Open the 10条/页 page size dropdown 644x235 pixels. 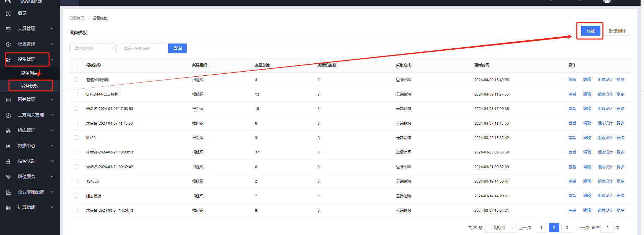click(x=501, y=228)
